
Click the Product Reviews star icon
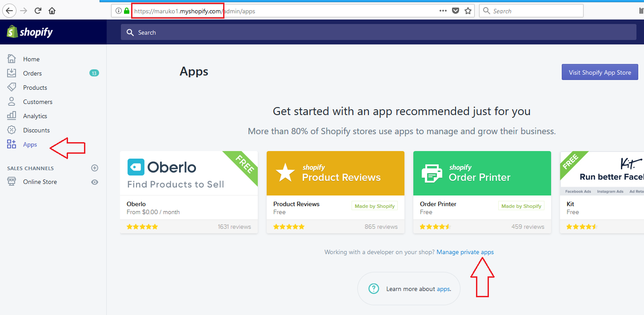click(285, 172)
